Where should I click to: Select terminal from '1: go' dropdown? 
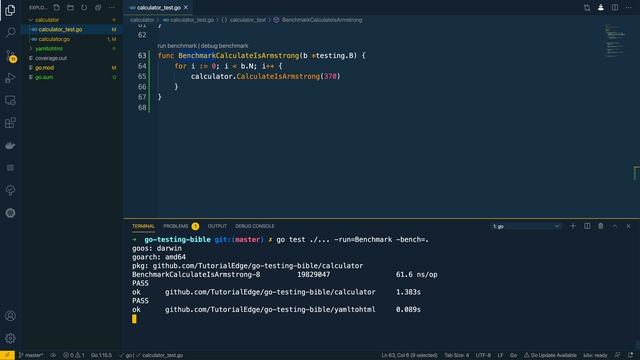click(x=526, y=226)
